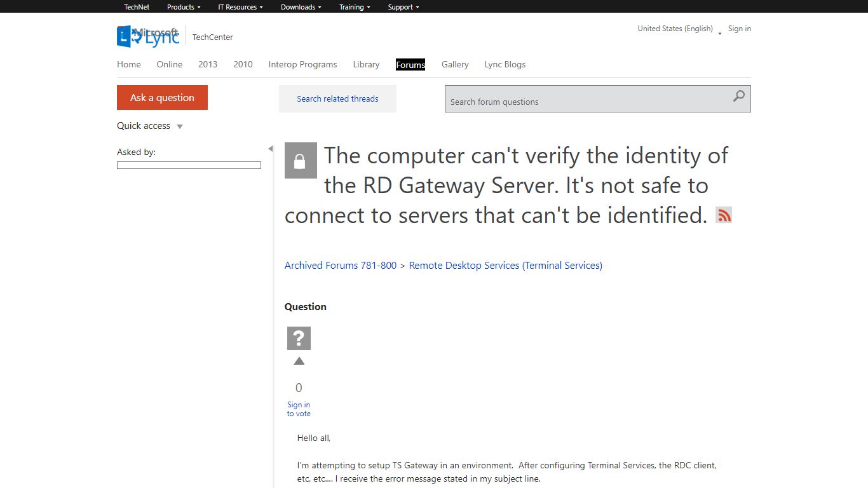
Task: Collapse the sidebar with the small left arrow
Action: [x=270, y=149]
